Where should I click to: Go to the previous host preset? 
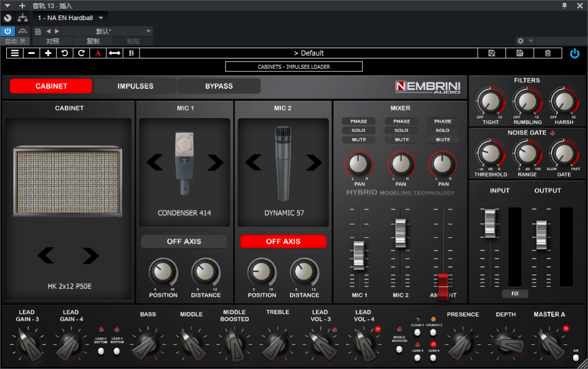click(x=48, y=32)
